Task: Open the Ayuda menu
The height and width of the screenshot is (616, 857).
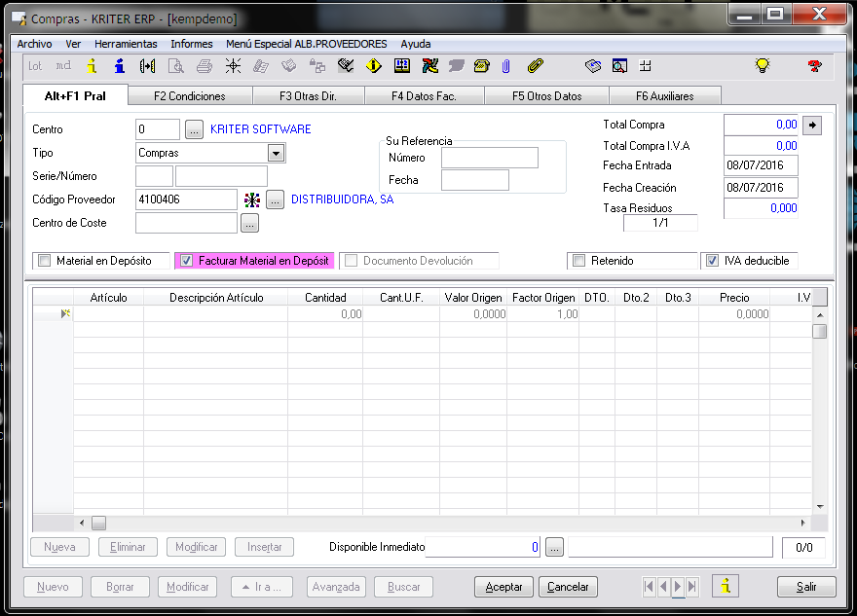Action: pyautogui.click(x=416, y=44)
